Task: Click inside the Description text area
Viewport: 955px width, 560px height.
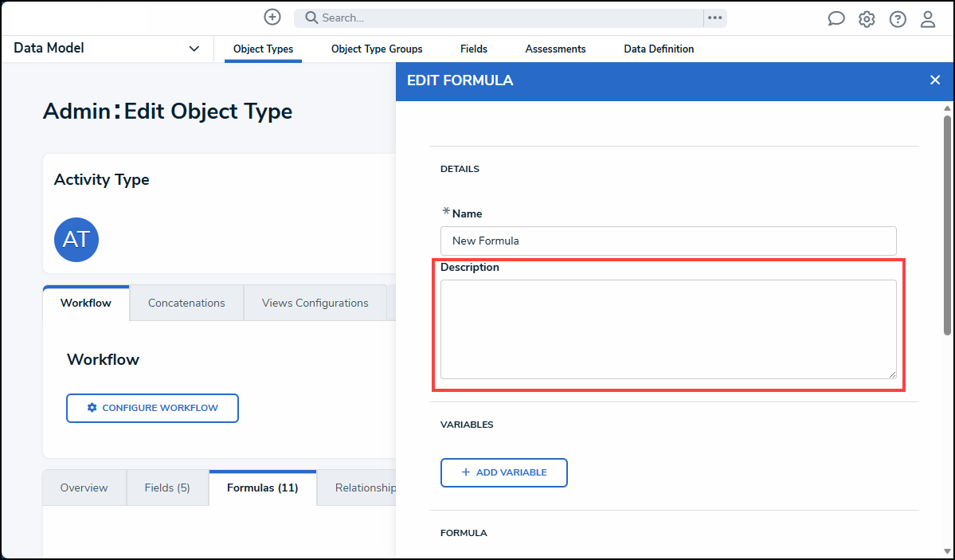Action: [x=667, y=329]
